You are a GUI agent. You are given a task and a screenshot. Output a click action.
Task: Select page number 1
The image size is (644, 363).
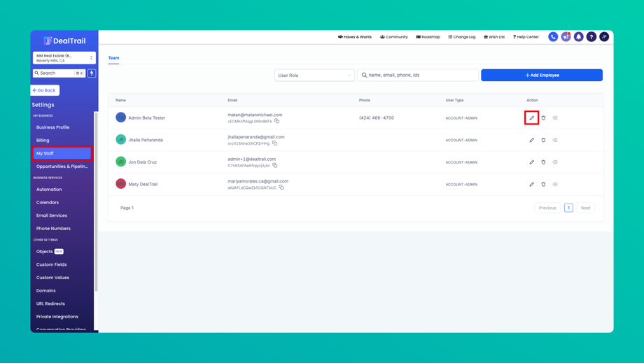(x=568, y=208)
